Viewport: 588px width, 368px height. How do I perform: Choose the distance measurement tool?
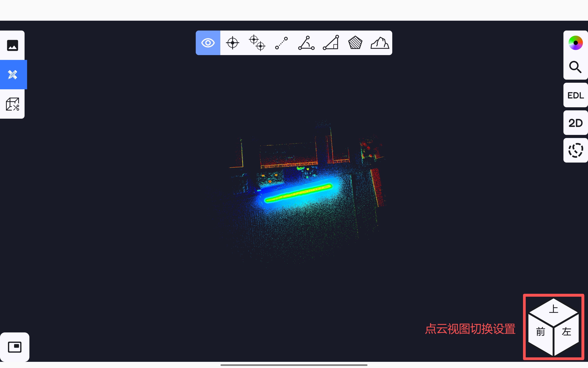281,43
